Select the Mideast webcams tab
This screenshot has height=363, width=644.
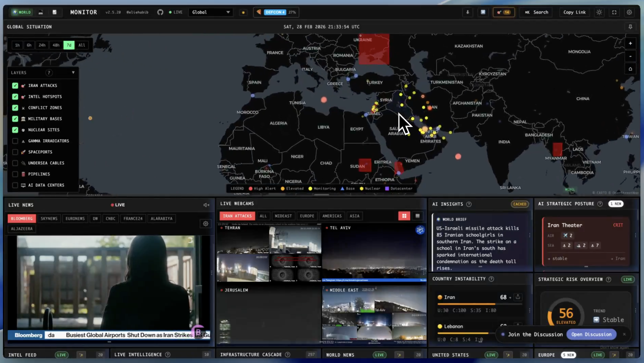click(283, 216)
